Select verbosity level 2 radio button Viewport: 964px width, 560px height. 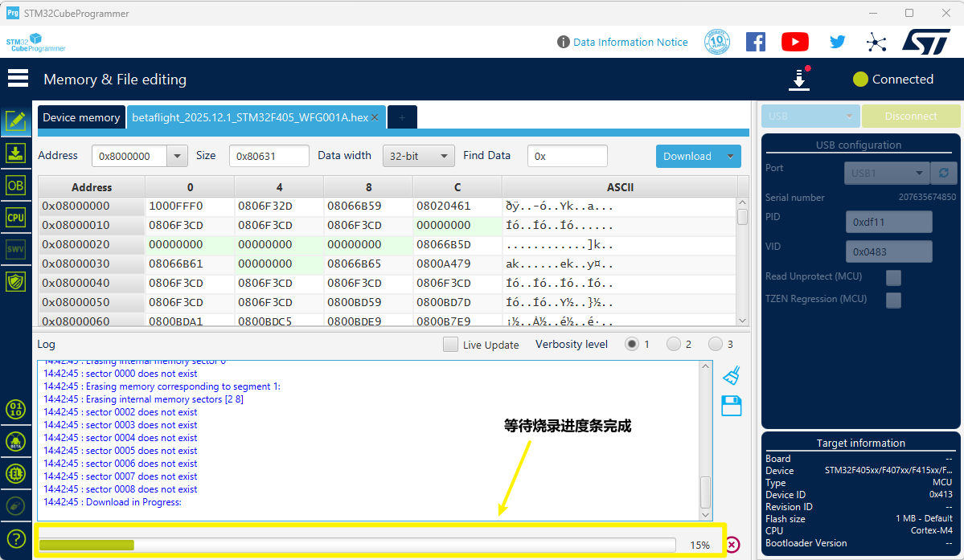click(x=674, y=345)
